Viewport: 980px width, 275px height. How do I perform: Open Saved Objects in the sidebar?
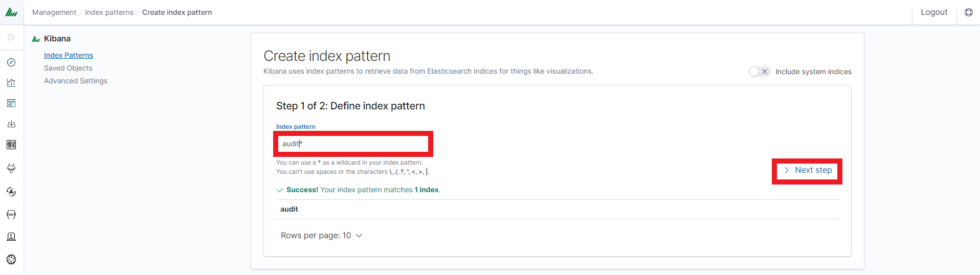(68, 68)
